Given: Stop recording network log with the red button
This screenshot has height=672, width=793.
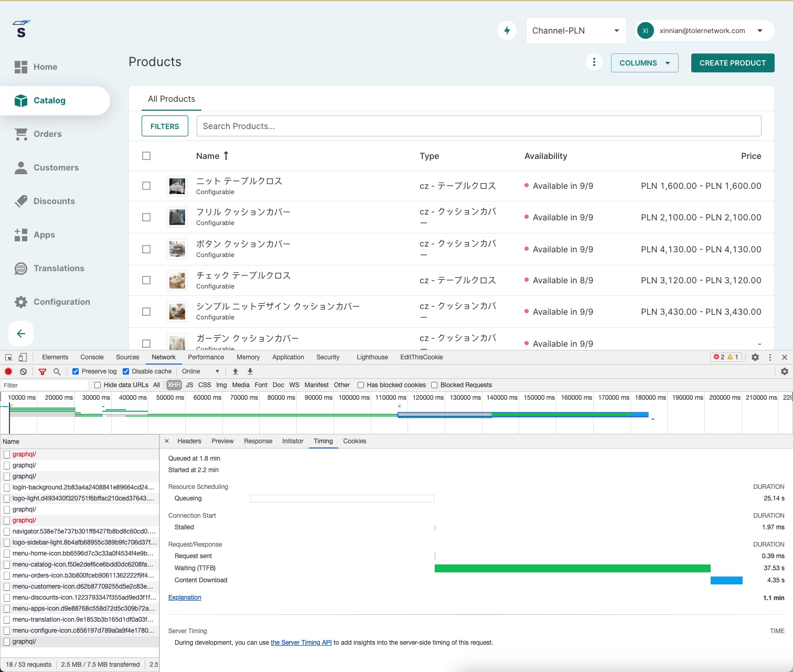Looking at the screenshot, I should point(8,371).
